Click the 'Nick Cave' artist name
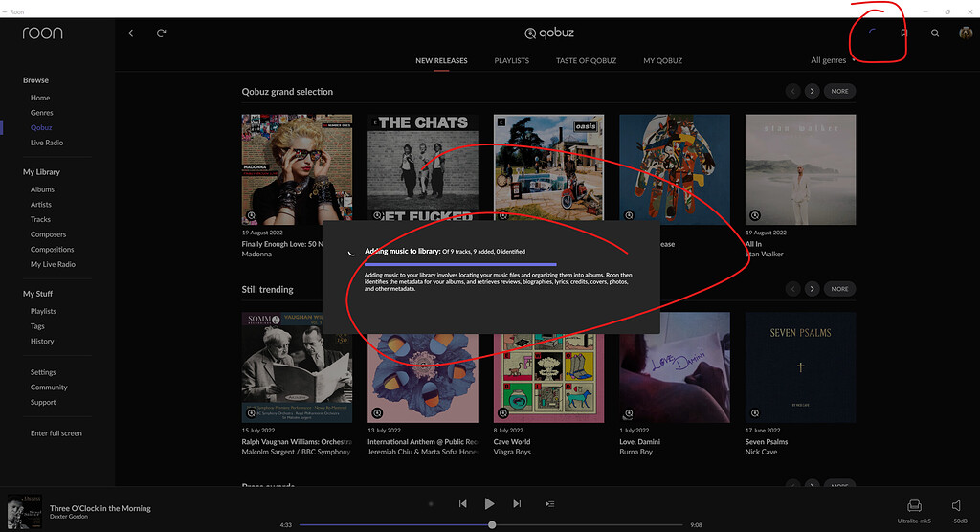Image resolution: width=980 pixels, height=532 pixels. [x=761, y=452]
